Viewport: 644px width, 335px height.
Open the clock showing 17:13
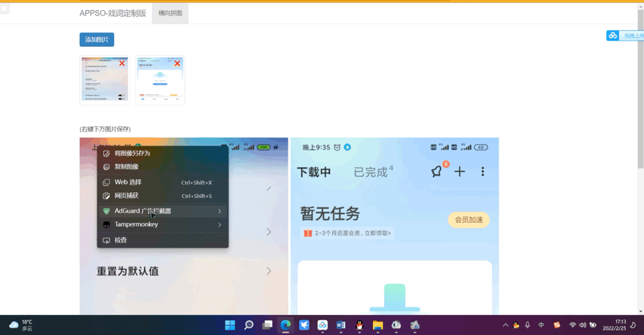614,325
